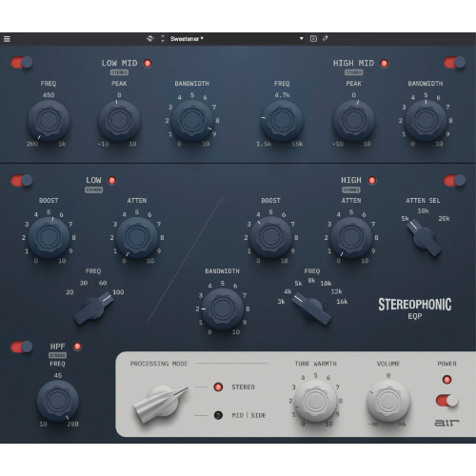
Task: Click the Power red LED indicator
Action: coord(446,379)
